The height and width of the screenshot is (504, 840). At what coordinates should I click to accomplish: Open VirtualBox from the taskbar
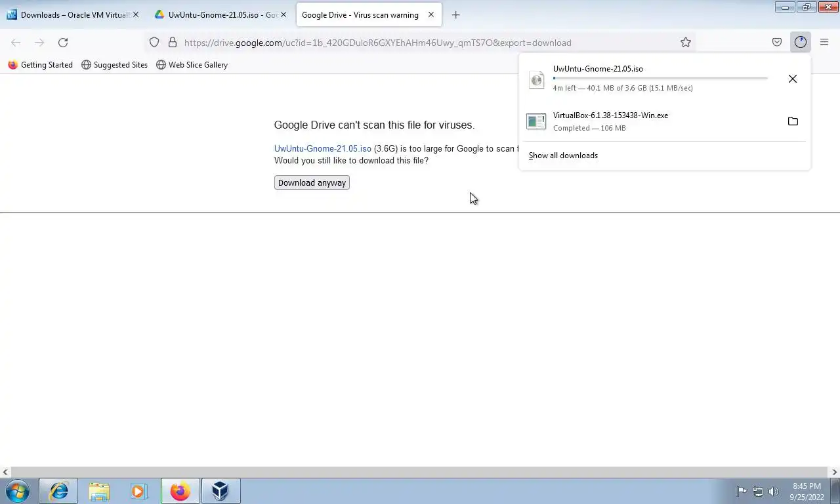(x=221, y=491)
